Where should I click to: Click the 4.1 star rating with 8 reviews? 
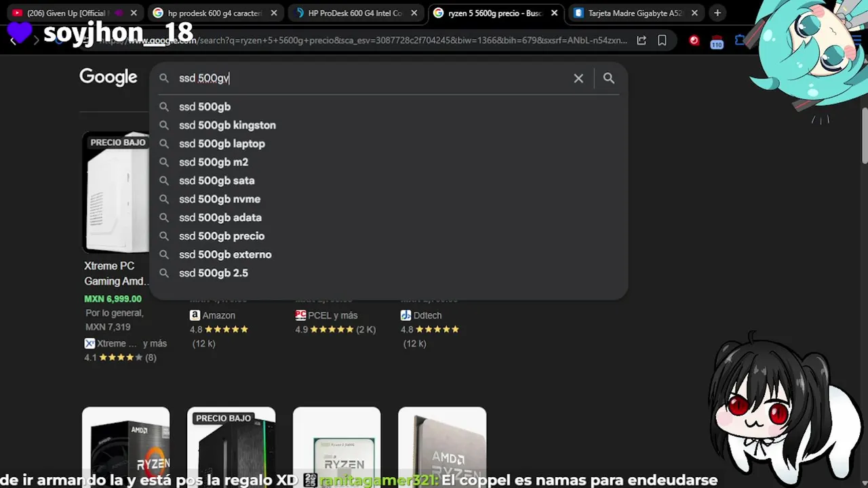[x=120, y=357]
